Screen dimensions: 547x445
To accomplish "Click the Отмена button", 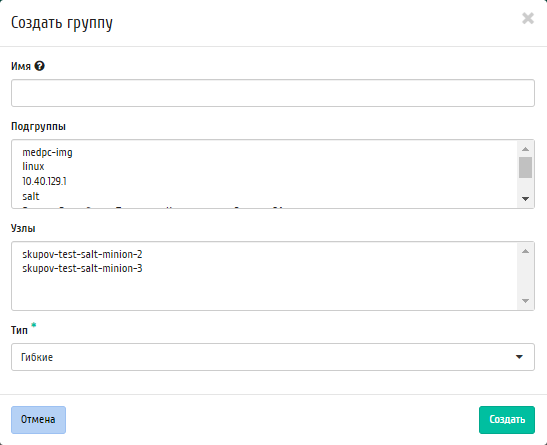I will click(x=38, y=420).
